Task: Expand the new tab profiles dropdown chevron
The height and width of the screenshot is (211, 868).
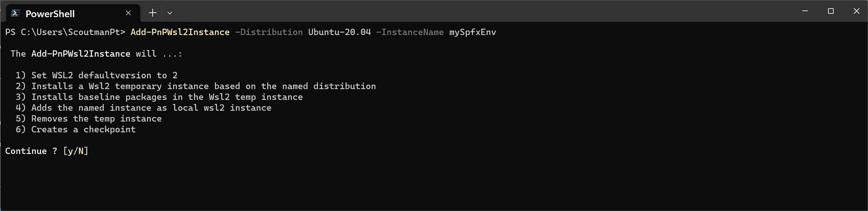Action: tap(170, 13)
